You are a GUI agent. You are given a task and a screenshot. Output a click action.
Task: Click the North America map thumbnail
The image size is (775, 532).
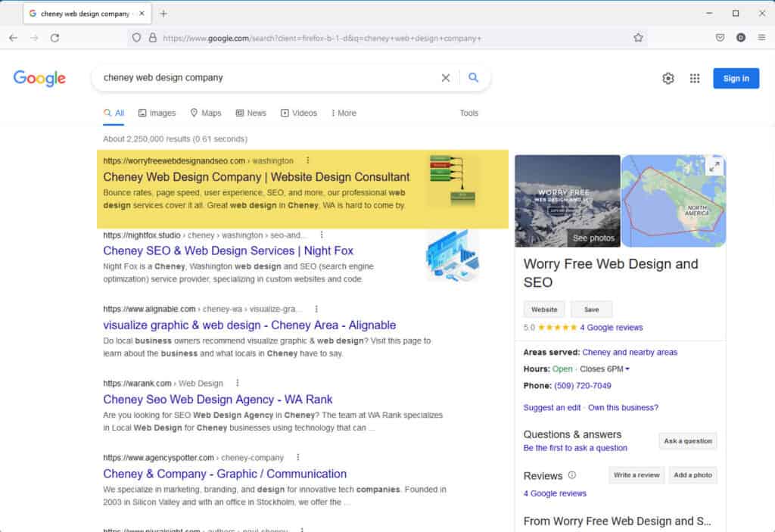674,201
